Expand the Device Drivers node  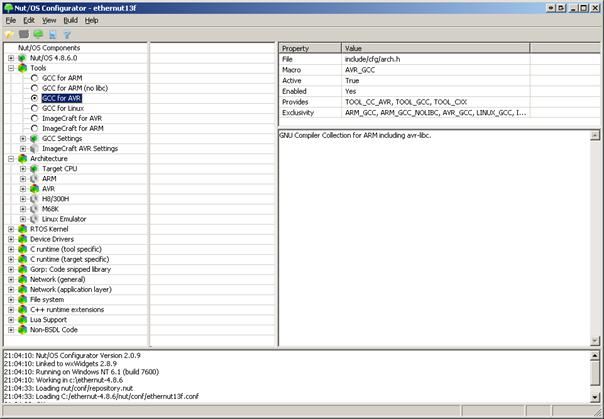[x=11, y=239]
